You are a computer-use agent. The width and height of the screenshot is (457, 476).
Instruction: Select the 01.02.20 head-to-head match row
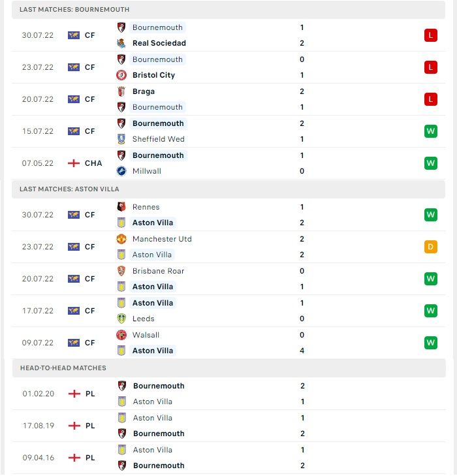(x=228, y=394)
